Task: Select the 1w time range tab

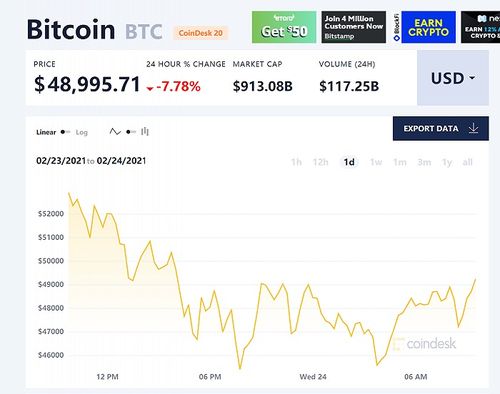Action: (376, 162)
